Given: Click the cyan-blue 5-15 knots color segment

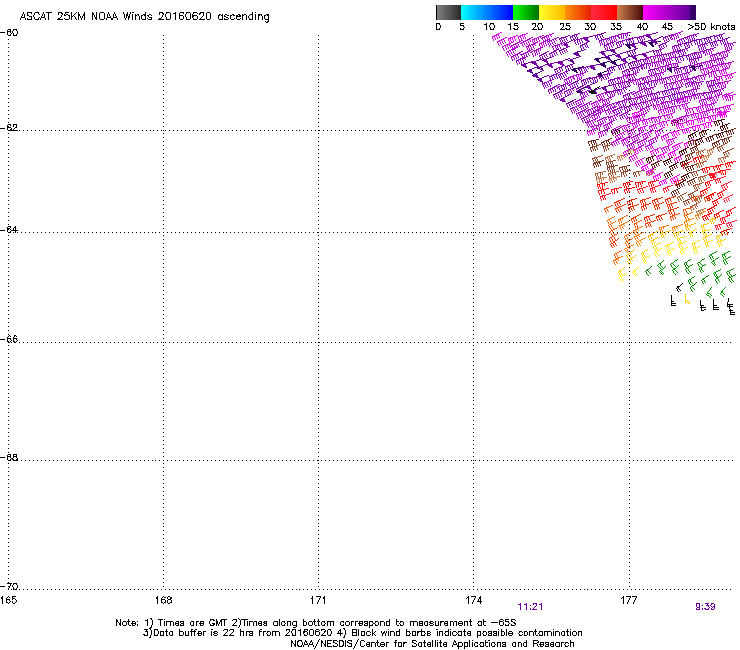Looking at the screenshot, I should [487, 12].
